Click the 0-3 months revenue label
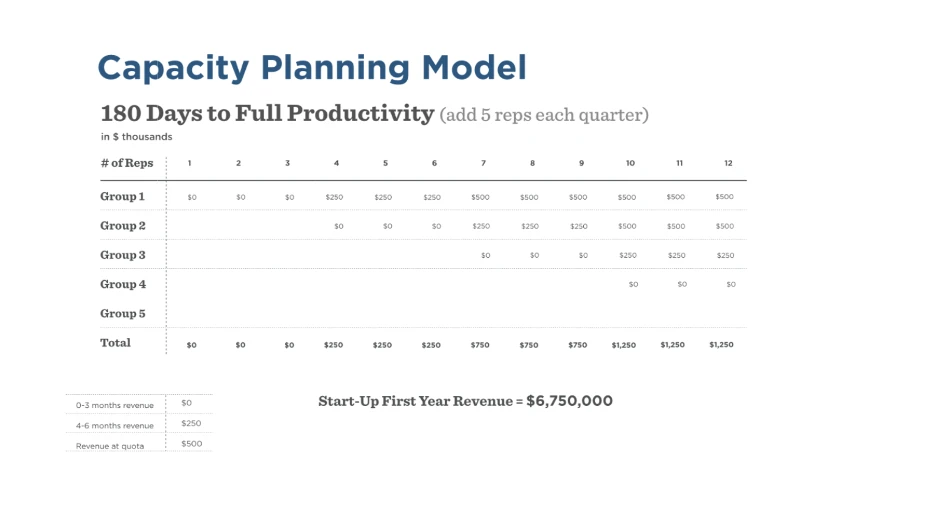 click(115, 405)
